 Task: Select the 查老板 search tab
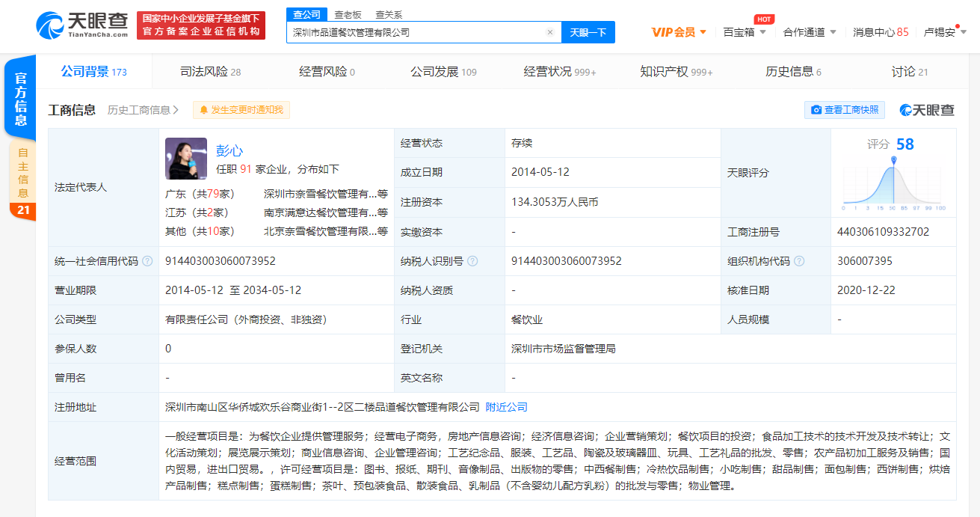348,14
